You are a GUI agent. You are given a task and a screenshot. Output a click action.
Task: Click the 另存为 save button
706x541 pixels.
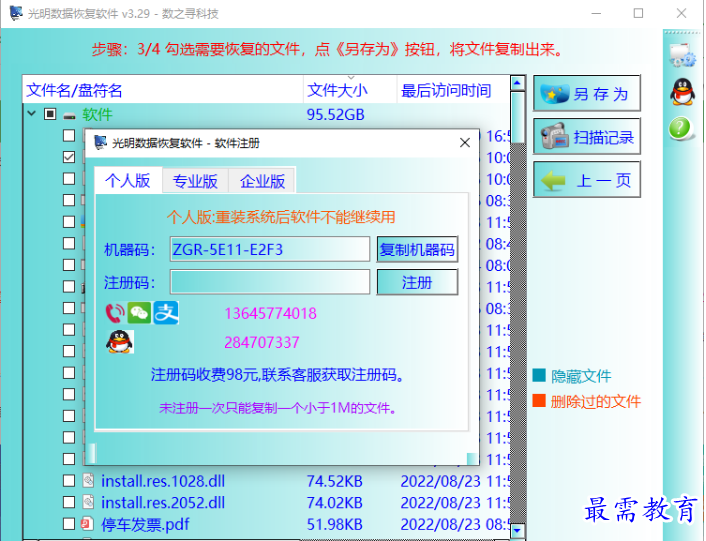[587, 94]
